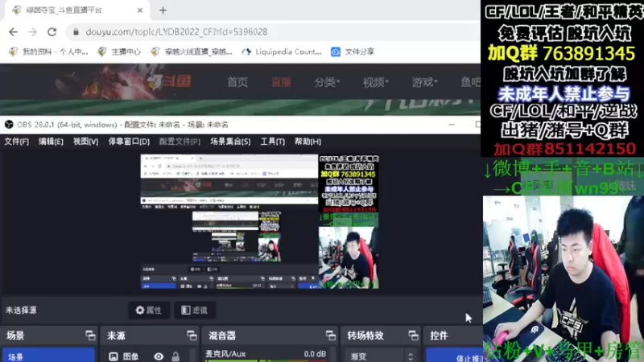Select Douyu 直播 nav item
The height and width of the screenshot is (362, 644).
click(x=281, y=82)
